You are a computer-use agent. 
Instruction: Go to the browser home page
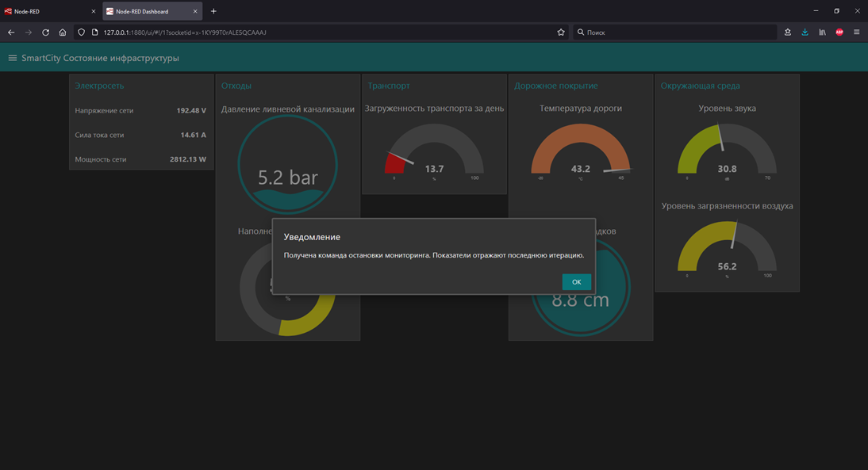[63, 32]
